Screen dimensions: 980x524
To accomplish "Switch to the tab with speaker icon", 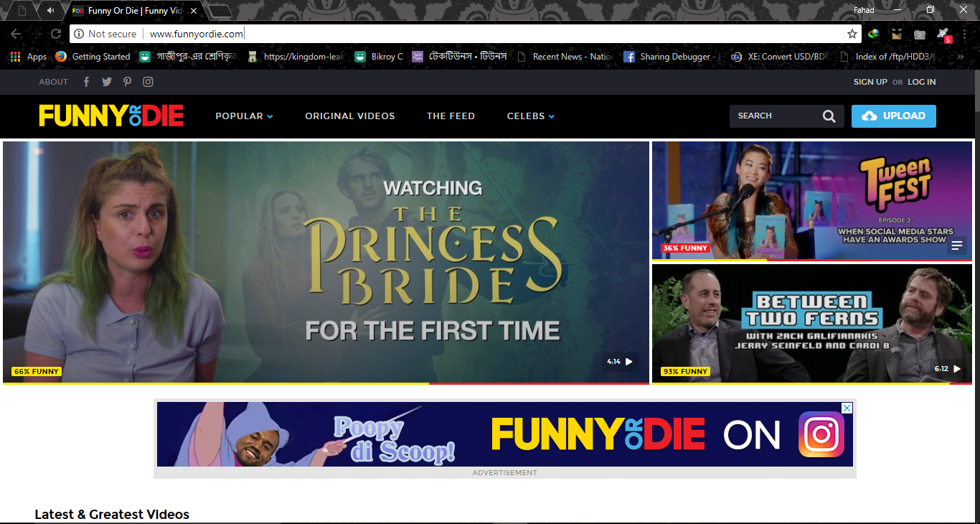I will pos(50,11).
